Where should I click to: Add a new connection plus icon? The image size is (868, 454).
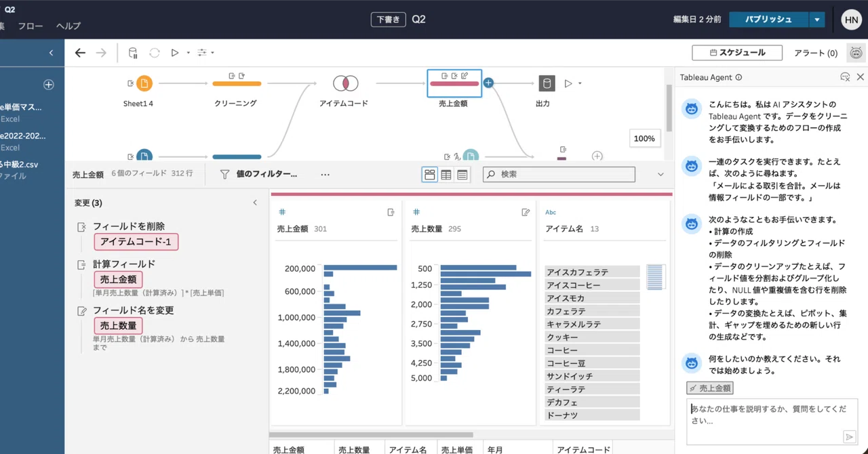click(49, 85)
